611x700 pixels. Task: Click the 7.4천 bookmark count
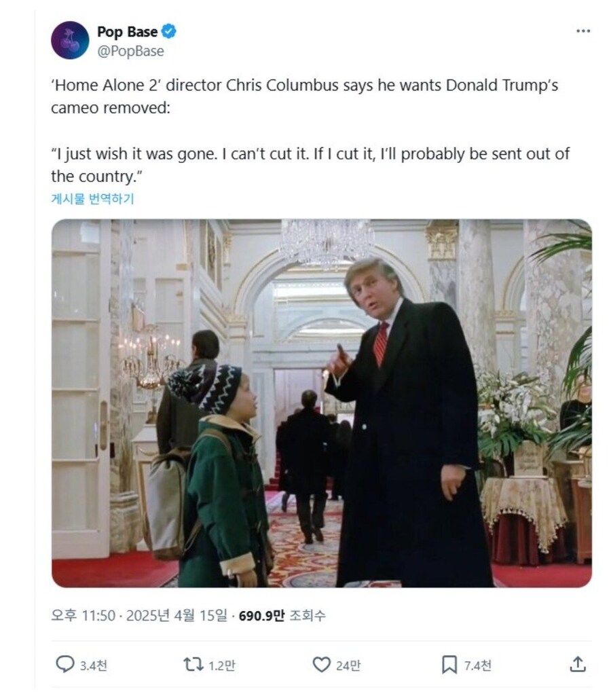[477, 665]
